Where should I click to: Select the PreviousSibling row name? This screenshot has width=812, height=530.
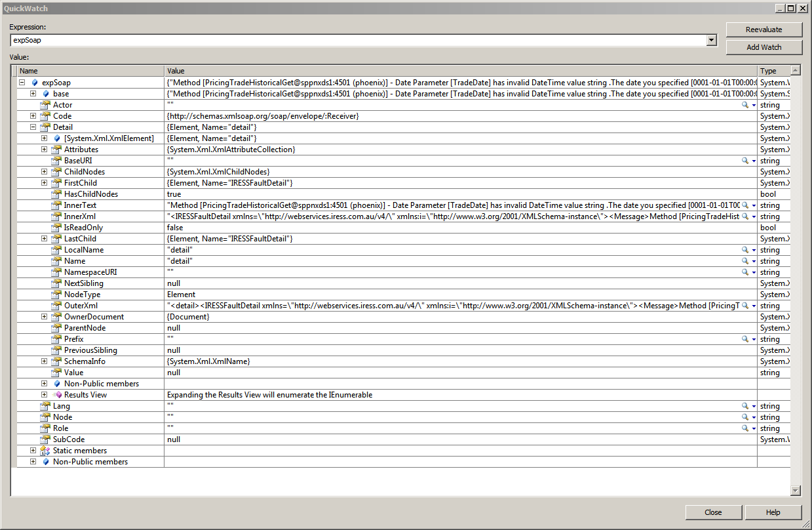tap(90, 350)
